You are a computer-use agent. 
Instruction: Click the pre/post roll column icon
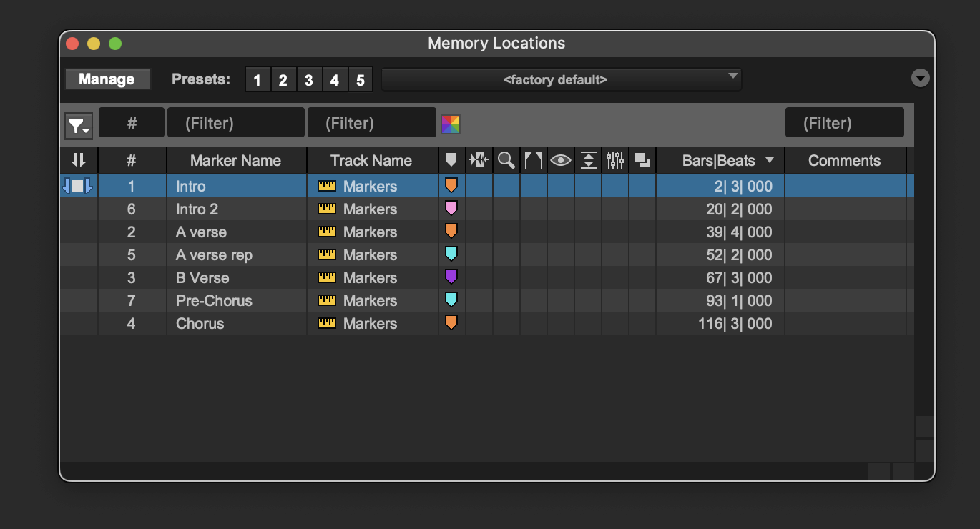(534, 161)
